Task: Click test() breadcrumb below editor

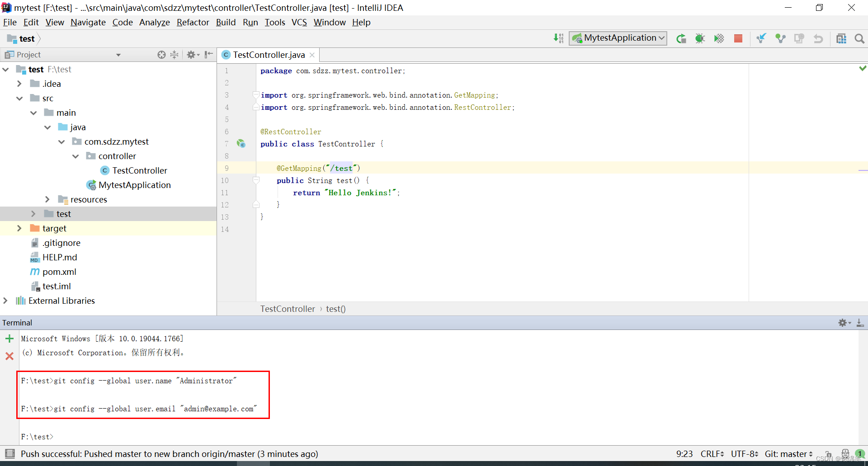Action: tap(336, 309)
